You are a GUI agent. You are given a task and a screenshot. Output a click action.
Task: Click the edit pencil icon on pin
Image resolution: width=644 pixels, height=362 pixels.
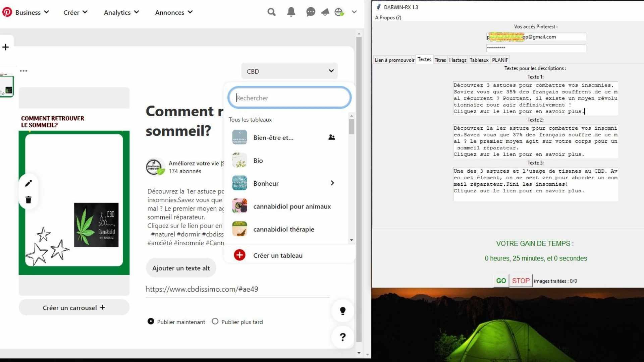tap(28, 183)
